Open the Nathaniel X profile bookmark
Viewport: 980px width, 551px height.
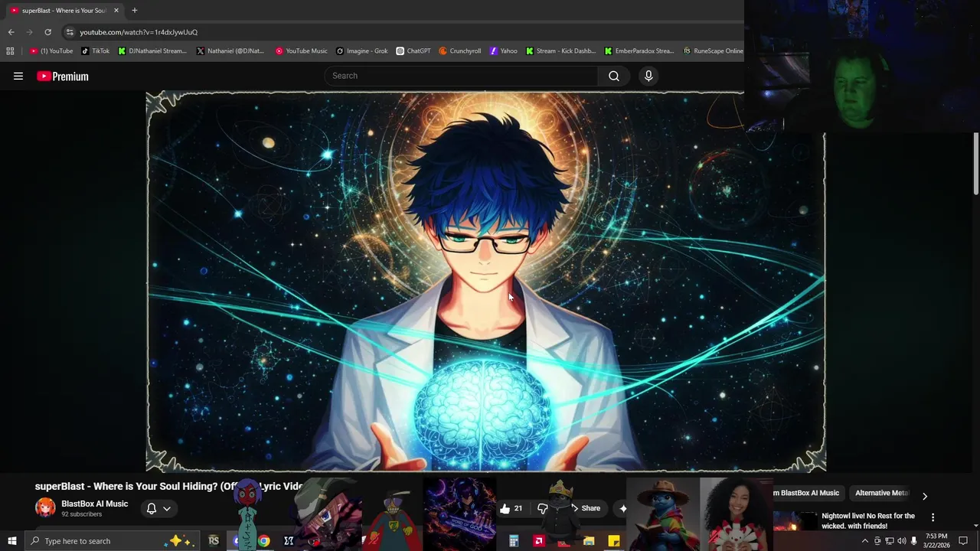(230, 51)
